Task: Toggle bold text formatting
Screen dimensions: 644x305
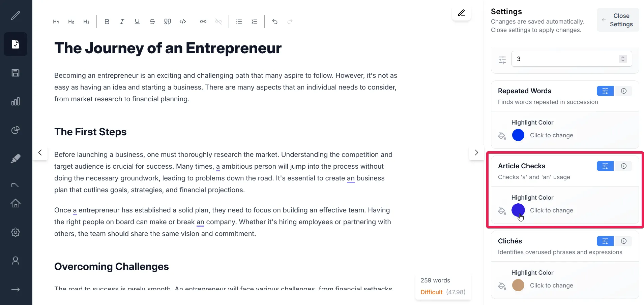Action: (107, 22)
